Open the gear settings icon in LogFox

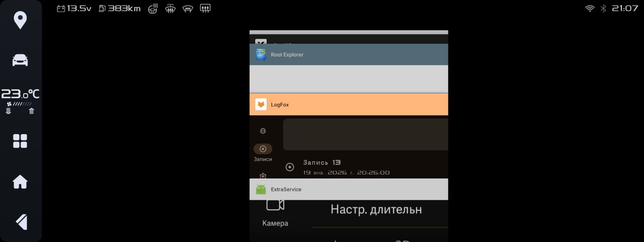tap(263, 175)
